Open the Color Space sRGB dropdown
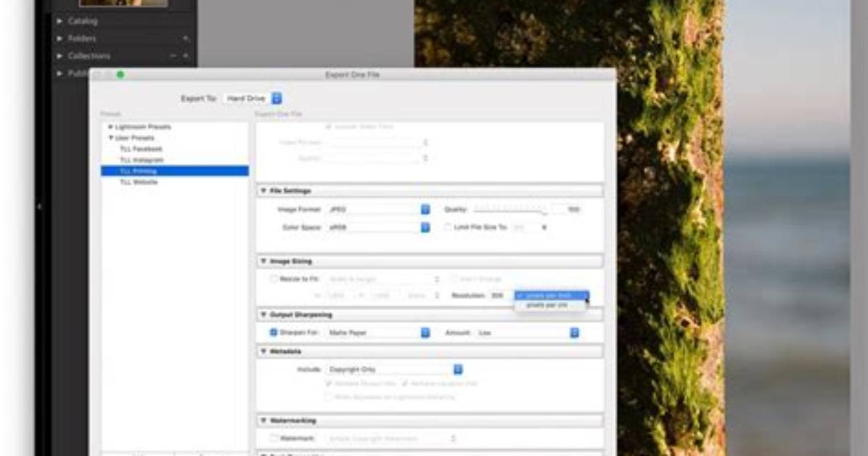The width and height of the screenshot is (868, 456). point(378,227)
